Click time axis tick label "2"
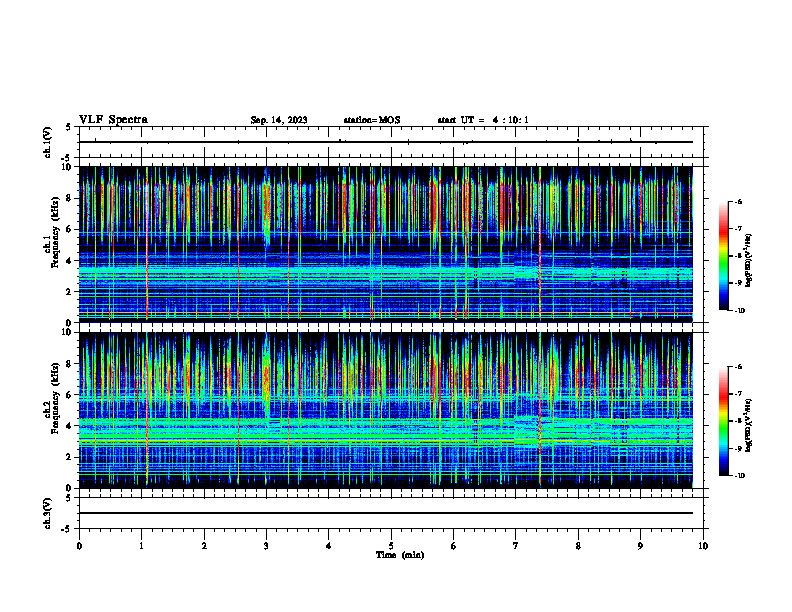 click(x=204, y=546)
